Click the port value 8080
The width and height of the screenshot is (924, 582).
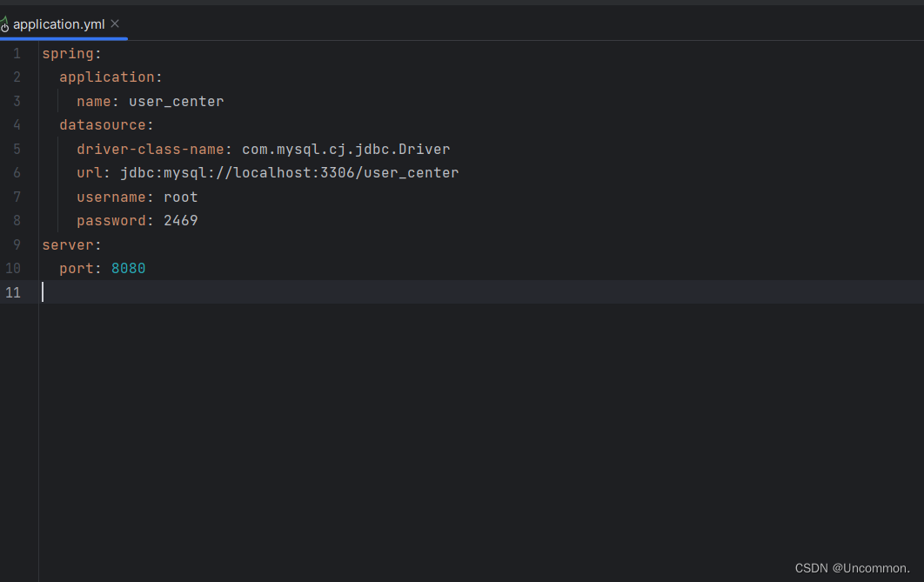coord(128,268)
